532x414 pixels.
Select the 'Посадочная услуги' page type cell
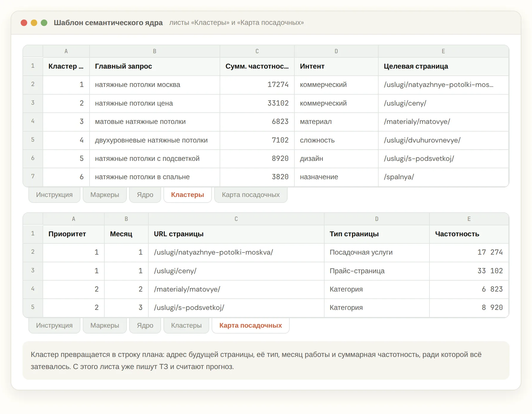[377, 253]
